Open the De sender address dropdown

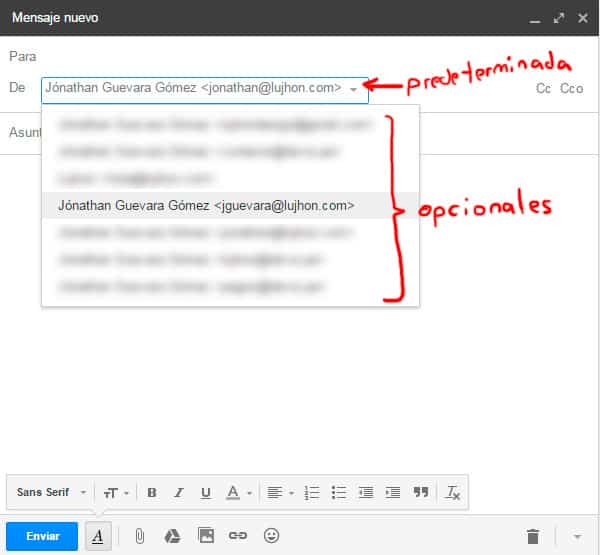coord(205,90)
